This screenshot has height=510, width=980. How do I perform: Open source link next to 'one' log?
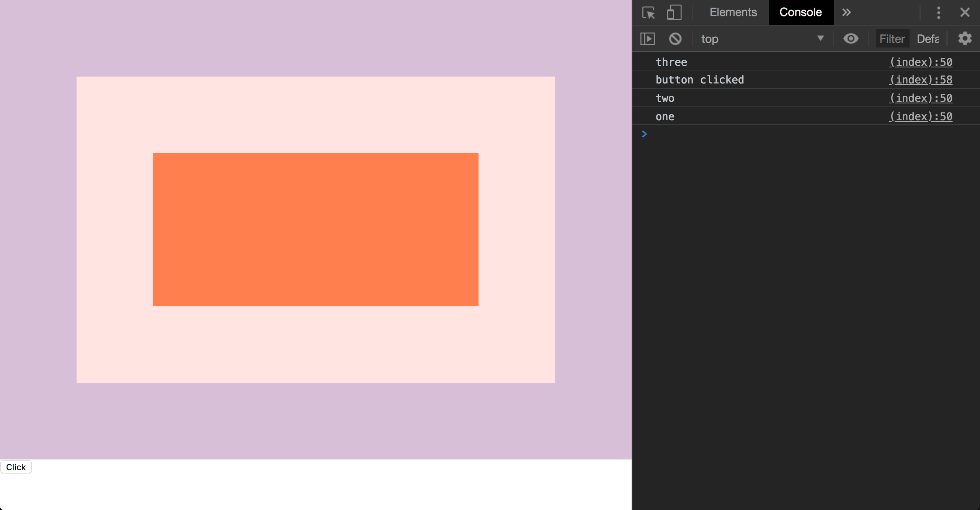coord(921,116)
